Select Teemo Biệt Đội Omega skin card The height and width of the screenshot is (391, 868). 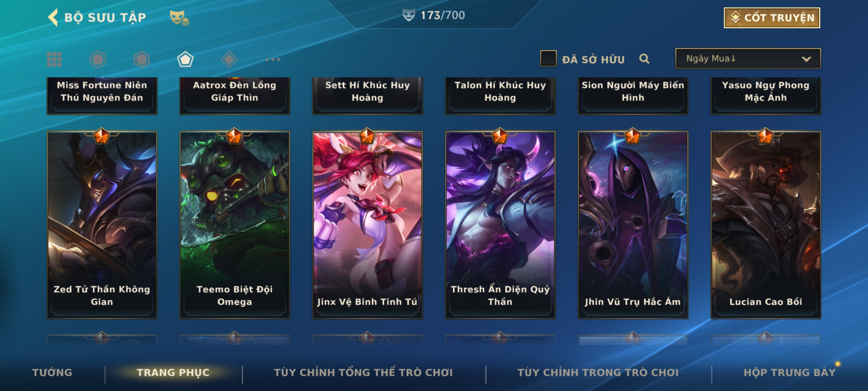(x=235, y=225)
